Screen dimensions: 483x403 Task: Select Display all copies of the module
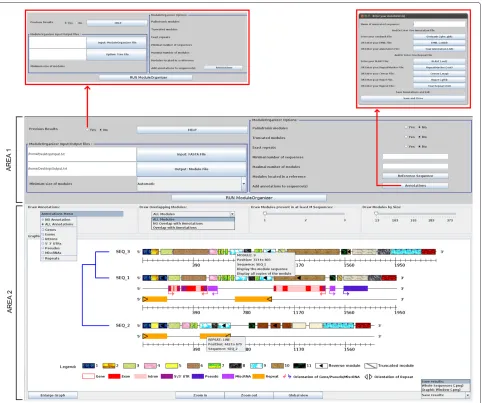[264, 273]
